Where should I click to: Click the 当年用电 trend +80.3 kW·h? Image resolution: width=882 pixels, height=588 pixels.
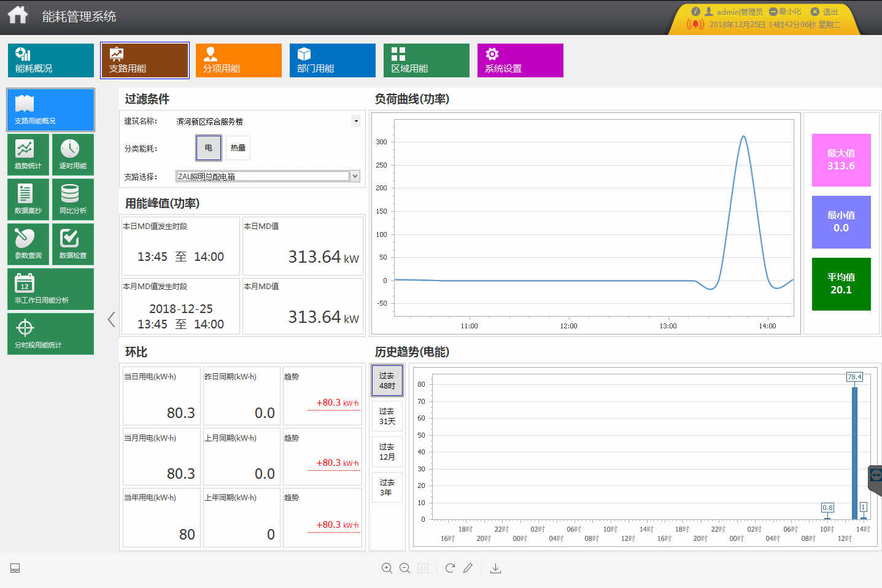[x=337, y=525]
